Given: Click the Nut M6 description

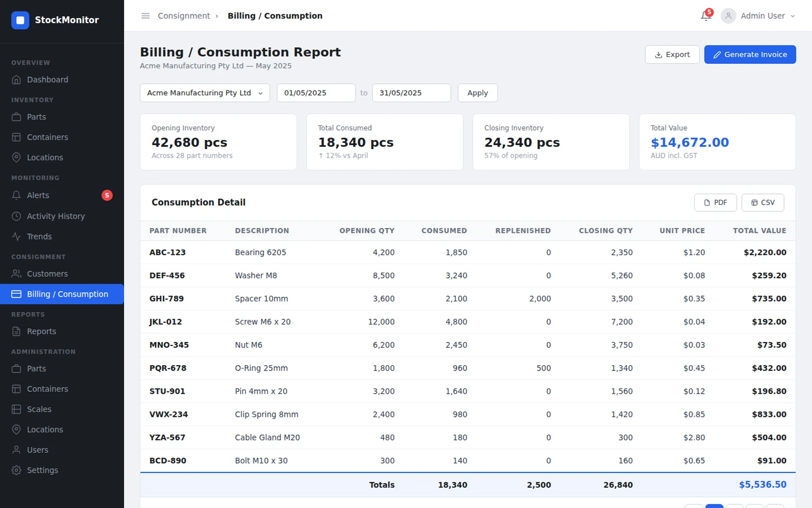Looking at the screenshot, I should (248, 345).
